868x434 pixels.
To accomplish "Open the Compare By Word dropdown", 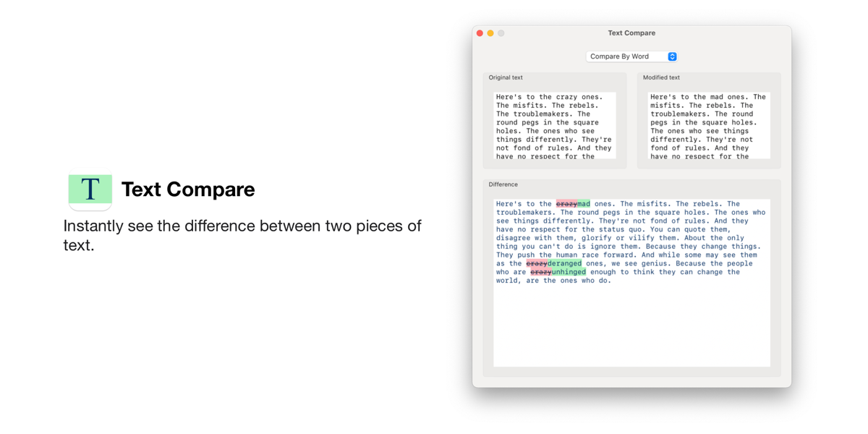I will pyautogui.click(x=631, y=56).
